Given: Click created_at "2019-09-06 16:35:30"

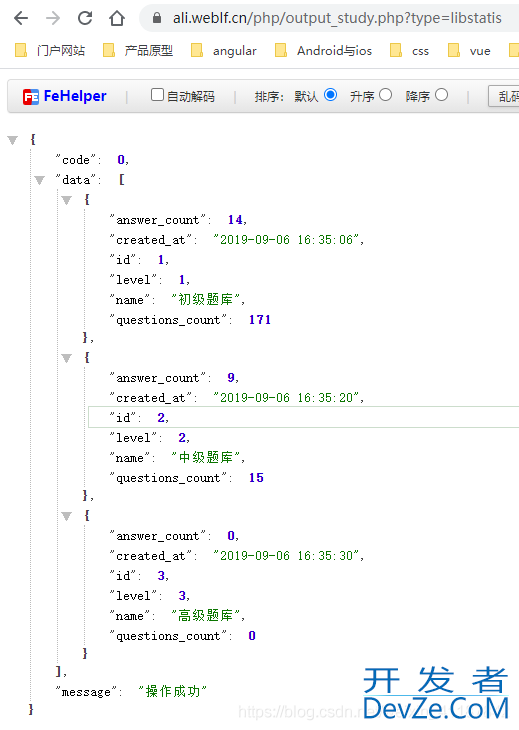Looking at the screenshot, I should click(x=286, y=555).
